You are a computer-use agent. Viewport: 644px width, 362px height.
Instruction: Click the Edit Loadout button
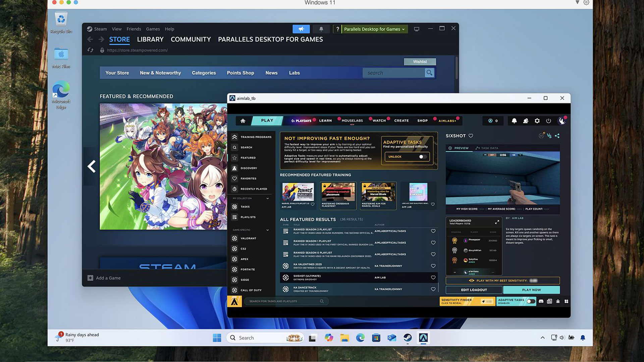tap(474, 290)
